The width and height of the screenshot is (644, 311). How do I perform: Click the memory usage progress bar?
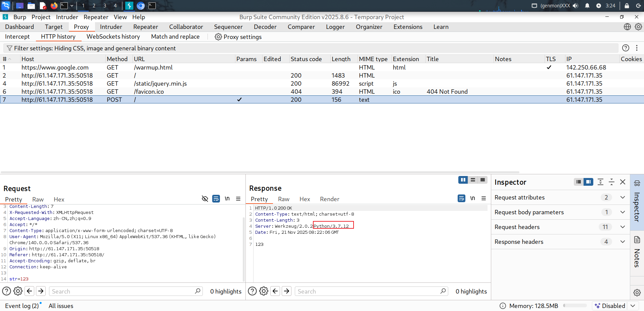[575, 306]
